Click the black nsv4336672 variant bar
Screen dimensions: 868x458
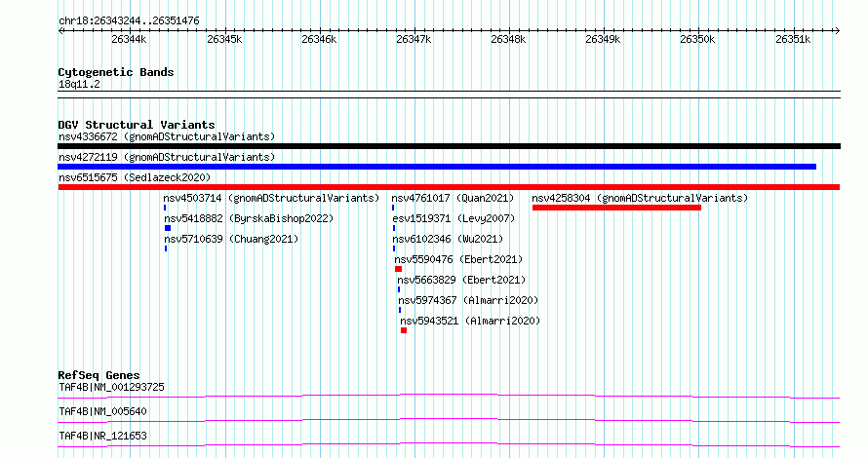tap(449, 146)
